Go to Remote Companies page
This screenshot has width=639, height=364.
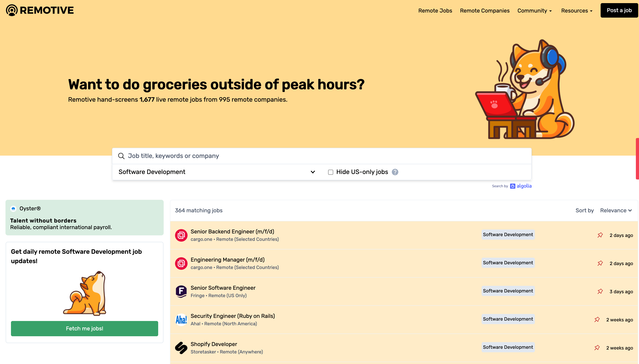[485, 11]
